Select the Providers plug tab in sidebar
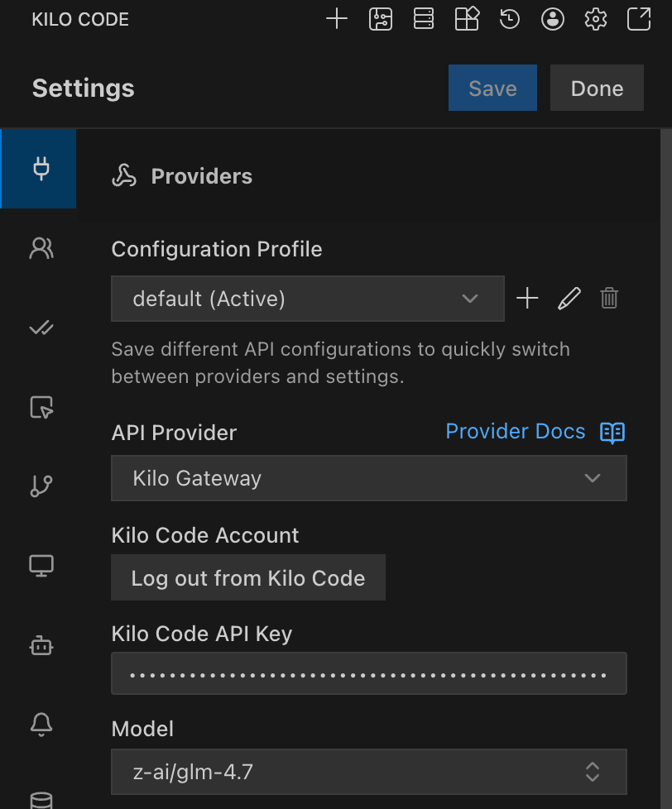The width and height of the screenshot is (672, 809). [39, 169]
